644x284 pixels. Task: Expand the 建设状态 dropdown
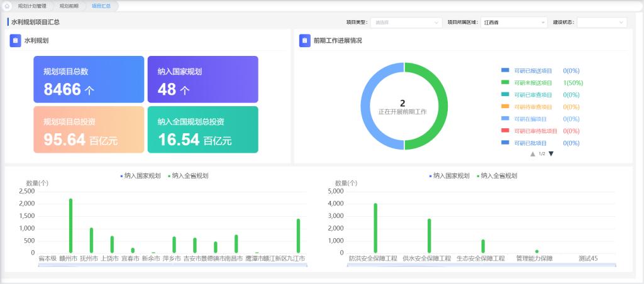[601, 23]
